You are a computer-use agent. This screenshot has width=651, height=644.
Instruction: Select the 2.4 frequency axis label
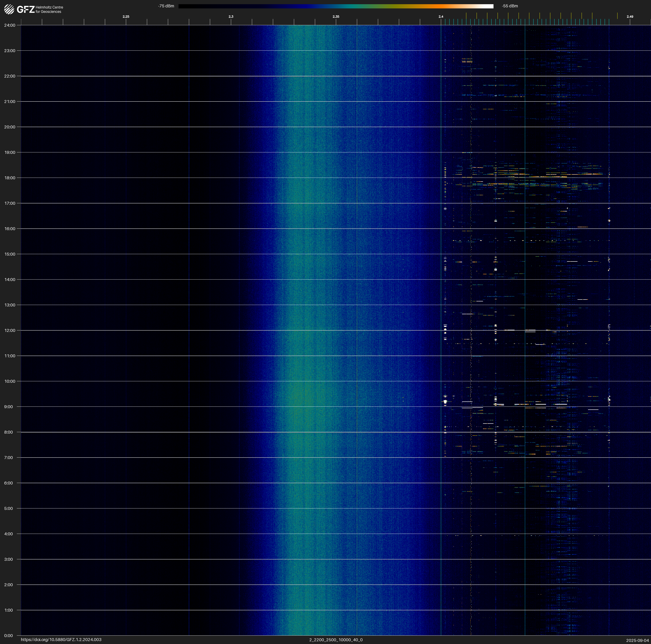tap(441, 17)
